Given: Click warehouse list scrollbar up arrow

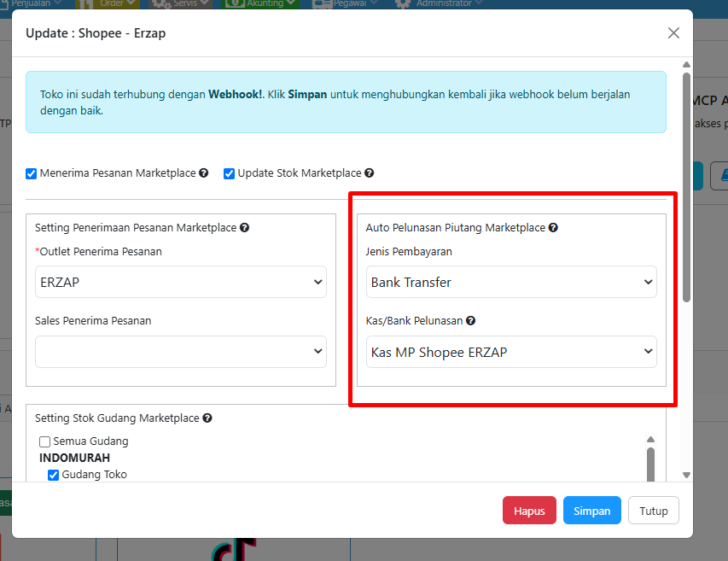Looking at the screenshot, I should coord(650,440).
